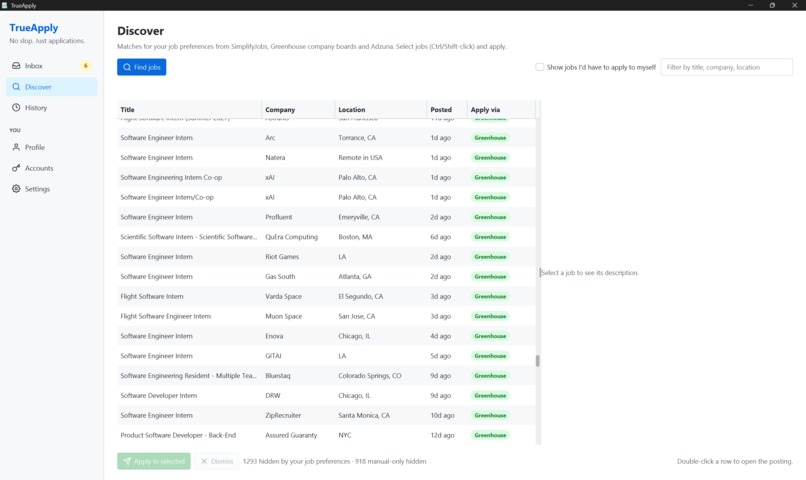Click the Inbox unread count badge
Image resolution: width=806 pixels, height=480 pixels.
[x=86, y=66]
